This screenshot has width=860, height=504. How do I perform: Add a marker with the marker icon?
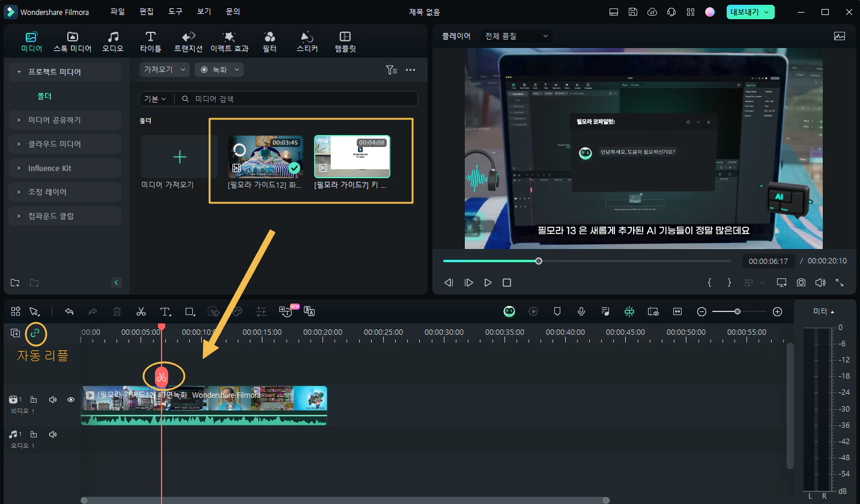[x=557, y=311]
